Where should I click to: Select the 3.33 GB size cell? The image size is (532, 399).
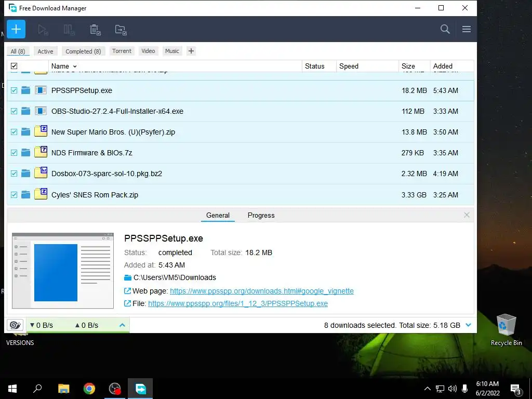point(414,195)
